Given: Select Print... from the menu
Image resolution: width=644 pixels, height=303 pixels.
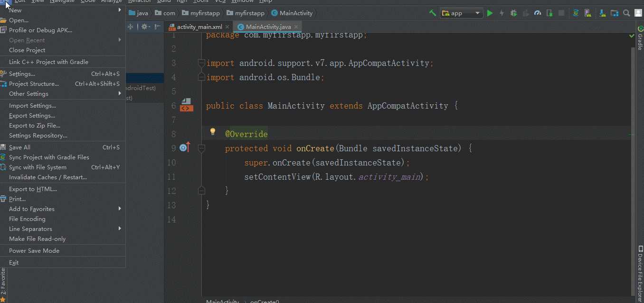Looking at the screenshot, I should click(63, 199).
